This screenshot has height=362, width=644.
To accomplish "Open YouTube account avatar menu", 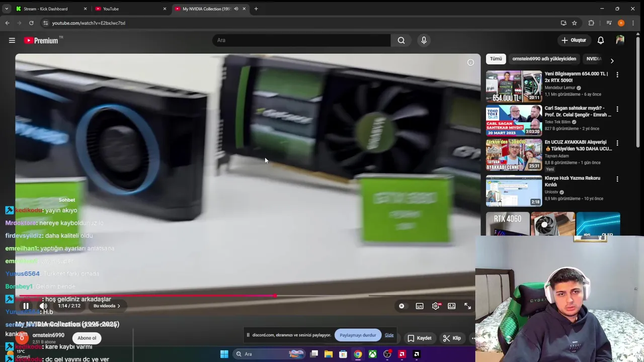I will tap(620, 40).
